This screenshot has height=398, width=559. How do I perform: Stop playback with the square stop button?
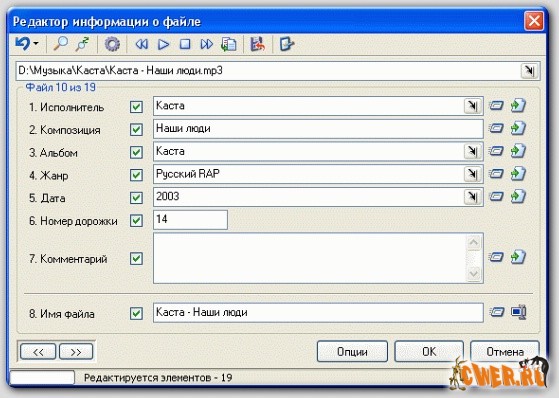point(185,44)
